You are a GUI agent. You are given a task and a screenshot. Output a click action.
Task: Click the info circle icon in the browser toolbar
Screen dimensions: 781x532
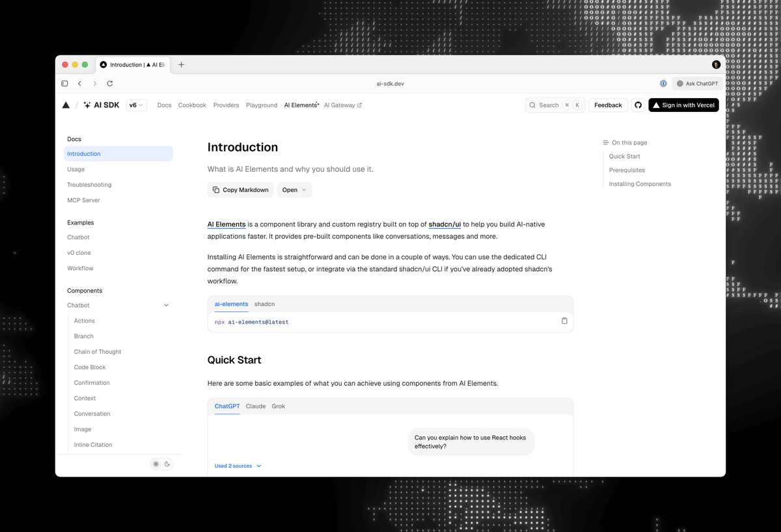[663, 83]
